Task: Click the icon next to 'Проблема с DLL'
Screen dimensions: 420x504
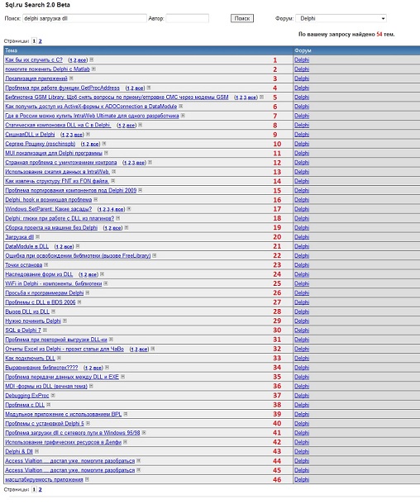Action: pyautogui.click(x=49, y=405)
